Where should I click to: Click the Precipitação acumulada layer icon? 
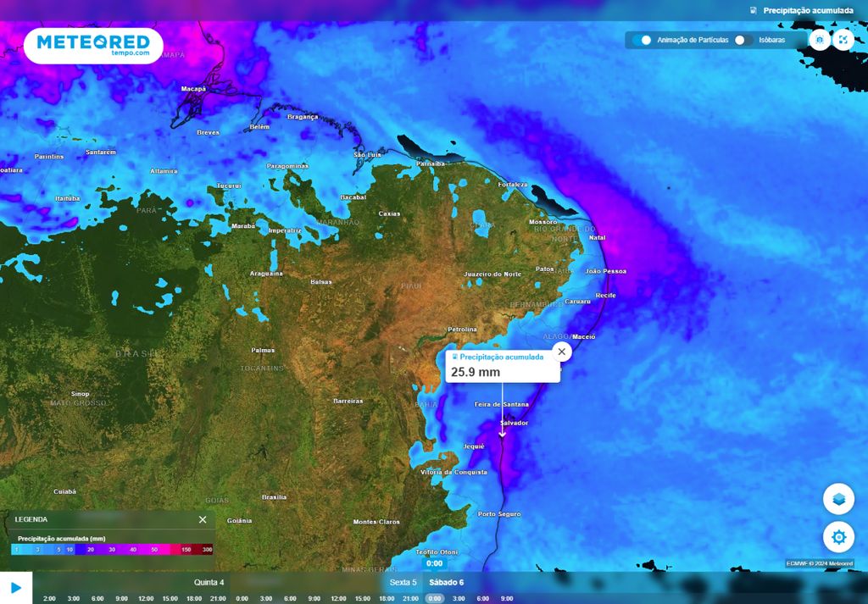(754, 11)
